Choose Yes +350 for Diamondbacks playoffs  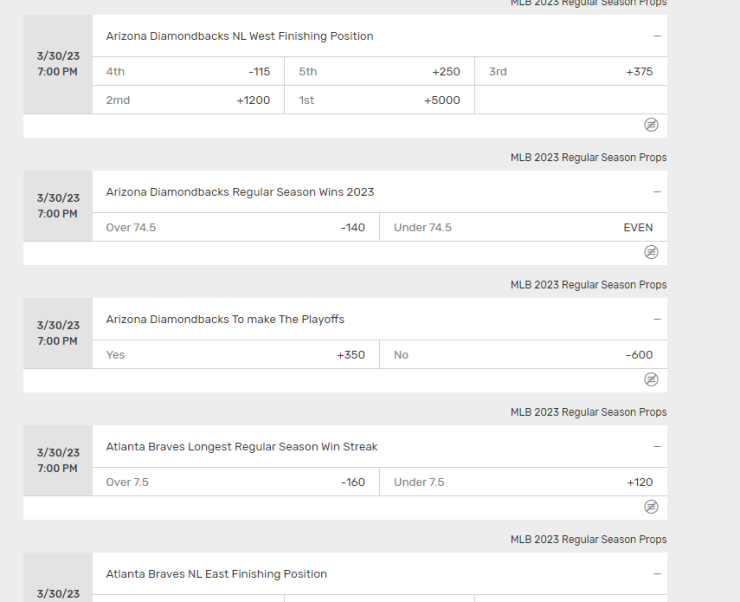point(235,355)
